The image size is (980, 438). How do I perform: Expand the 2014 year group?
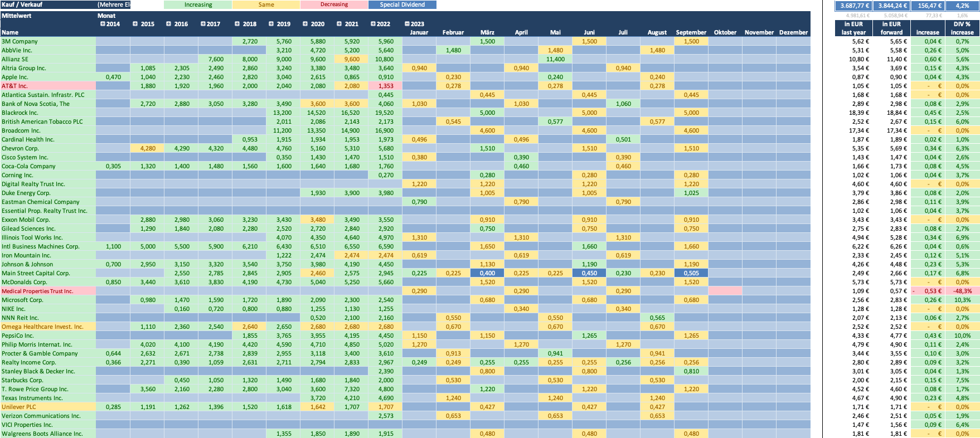[103, 24]
